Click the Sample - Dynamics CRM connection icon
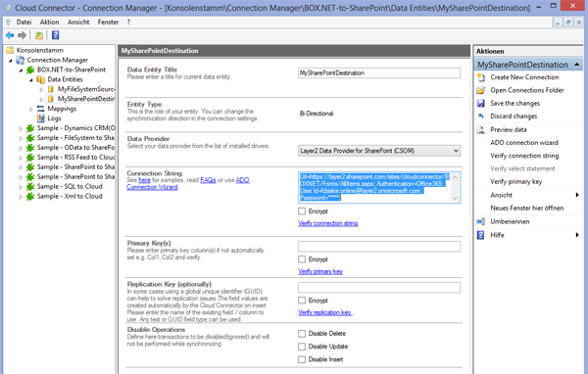This screenshot has width=588, height=374. (x=30, y=128)
